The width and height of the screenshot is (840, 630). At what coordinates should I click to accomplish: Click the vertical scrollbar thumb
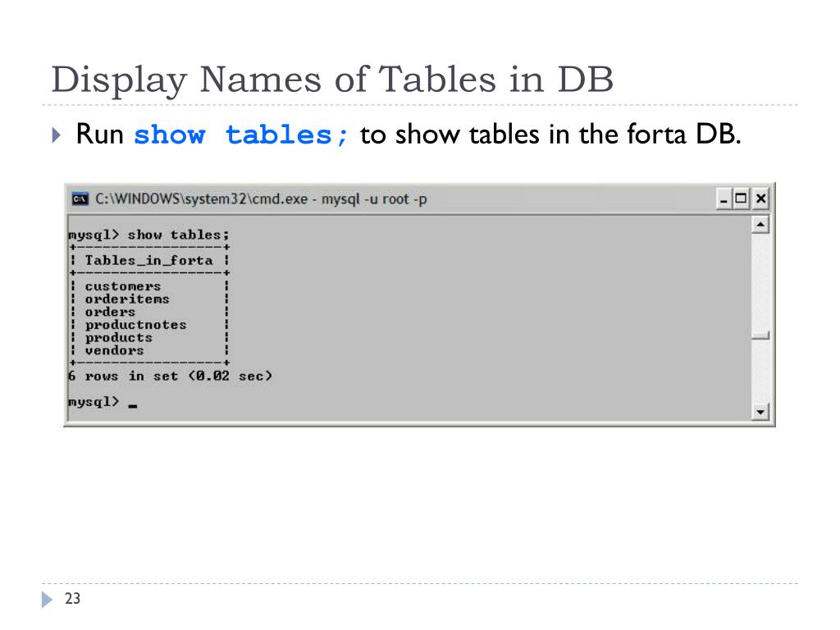coord(760,336)
